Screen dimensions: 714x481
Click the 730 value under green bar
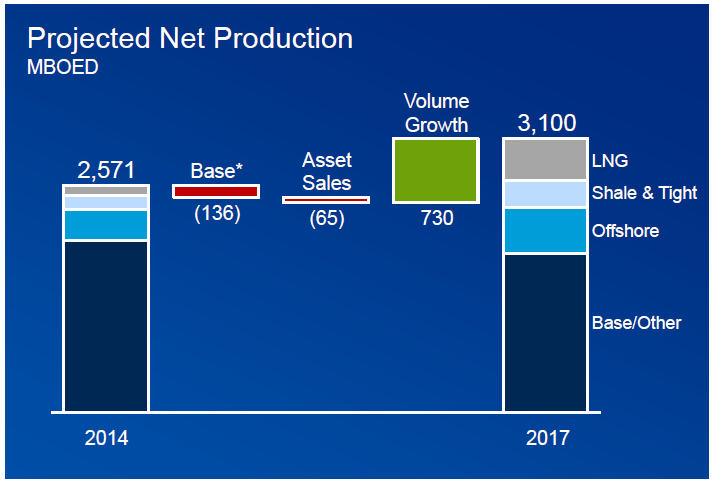coord(437,218)
